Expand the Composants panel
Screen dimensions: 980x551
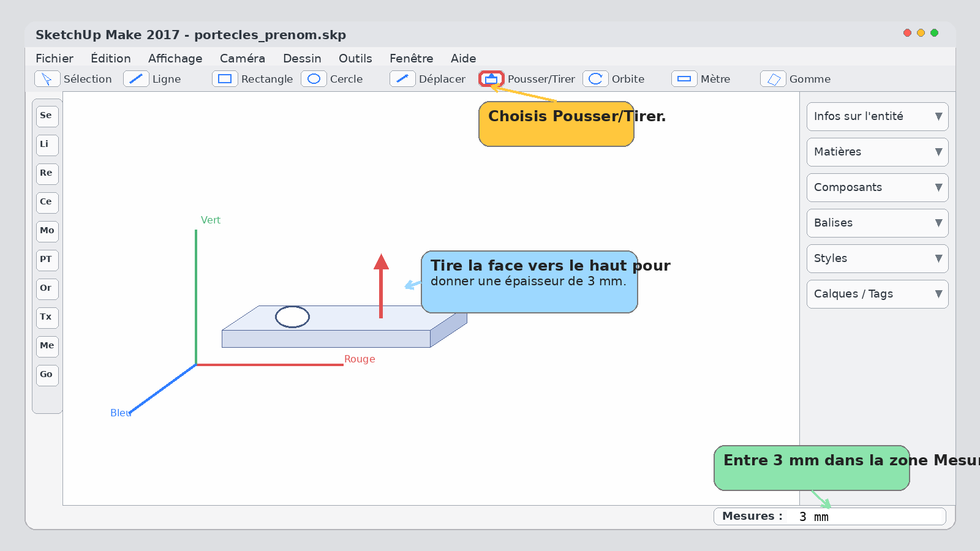point(877,187)
